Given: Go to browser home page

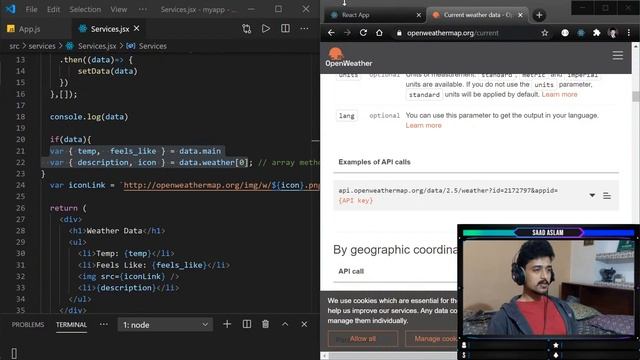Looking at the screenshot, I should click(379, 33).
